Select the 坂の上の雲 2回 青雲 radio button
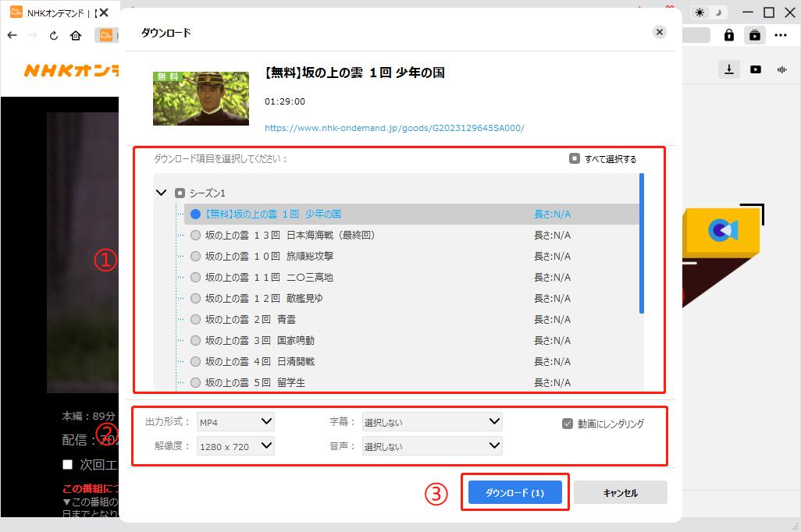This screenshot has width=801, height=532. pos(195,320)
